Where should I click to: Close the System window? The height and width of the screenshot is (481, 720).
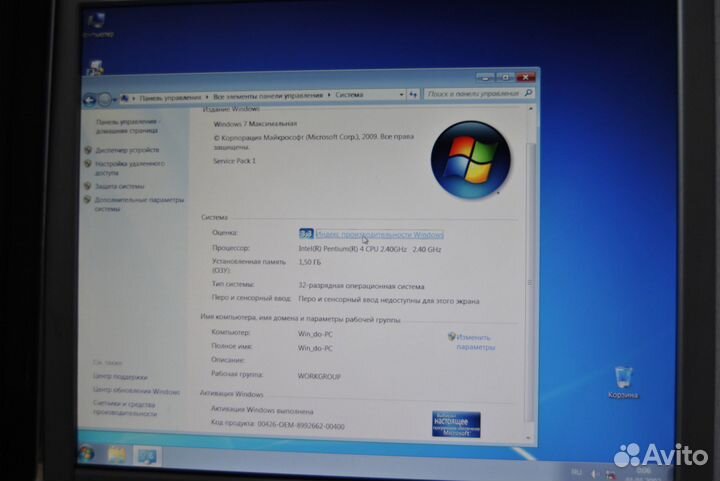click(x=525, y=77)
